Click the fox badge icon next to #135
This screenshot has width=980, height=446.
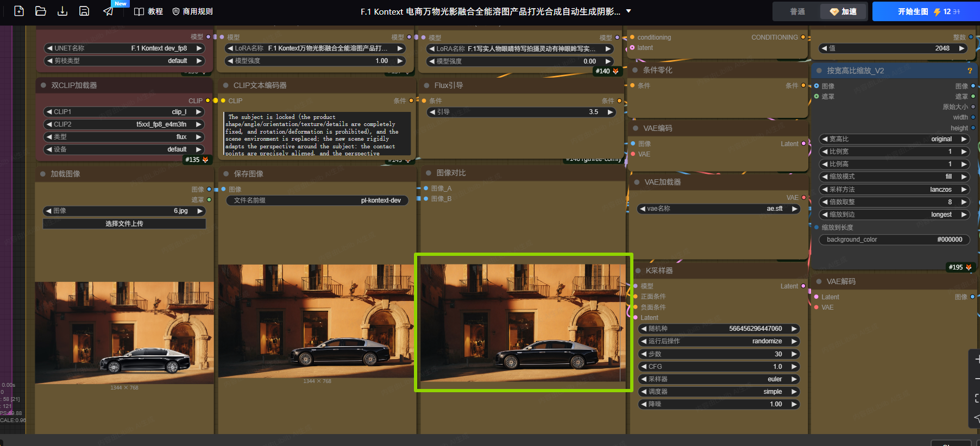click(x=205, y=160)
